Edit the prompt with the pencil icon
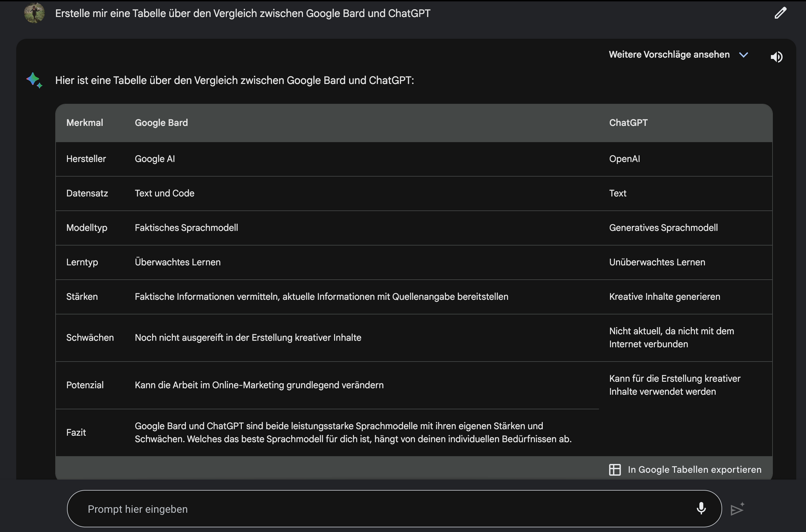The height and width of the screenshot is (532, 806). click(780, 13)
